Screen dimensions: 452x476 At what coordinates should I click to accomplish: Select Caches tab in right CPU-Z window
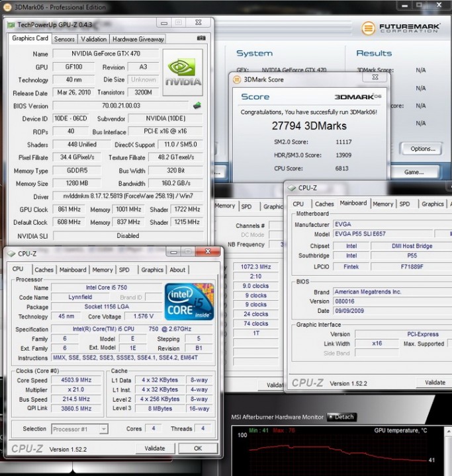[324, 204]
